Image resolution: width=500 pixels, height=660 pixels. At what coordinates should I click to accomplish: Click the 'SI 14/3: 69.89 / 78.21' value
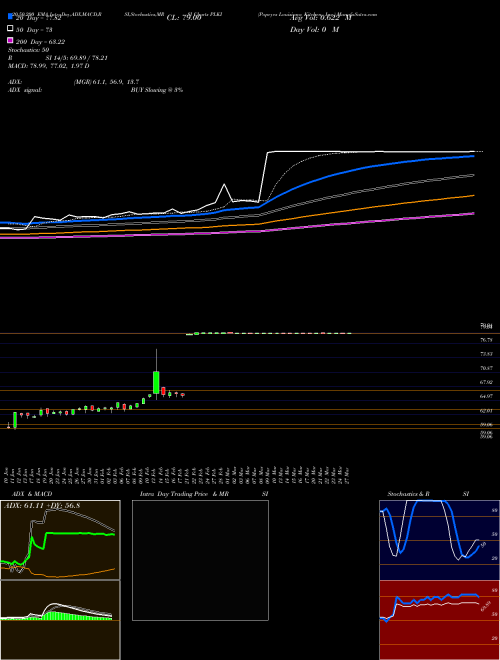76,58
